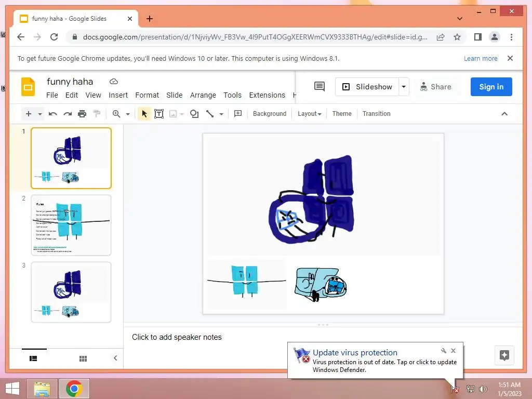Select slide 3 thumbnail
The image size is (532, 399).
click(x=71, y=292)
